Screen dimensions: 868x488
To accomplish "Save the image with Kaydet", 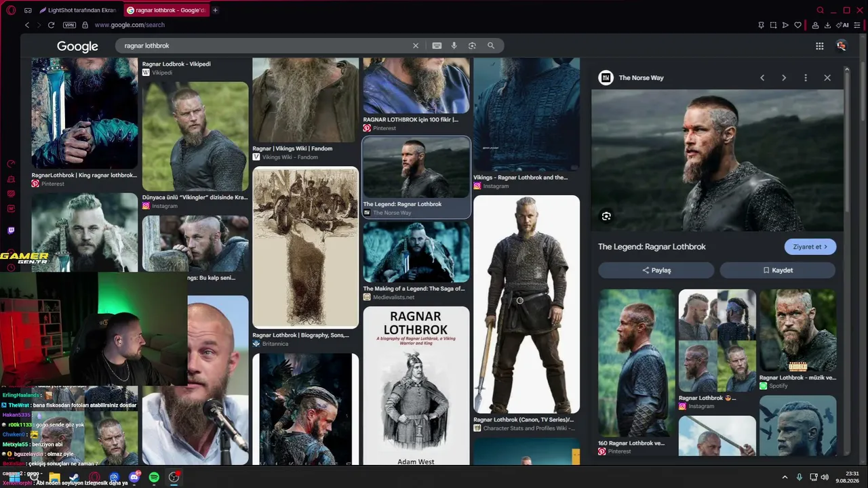I will pyautogui.click(x=777, y=270).
